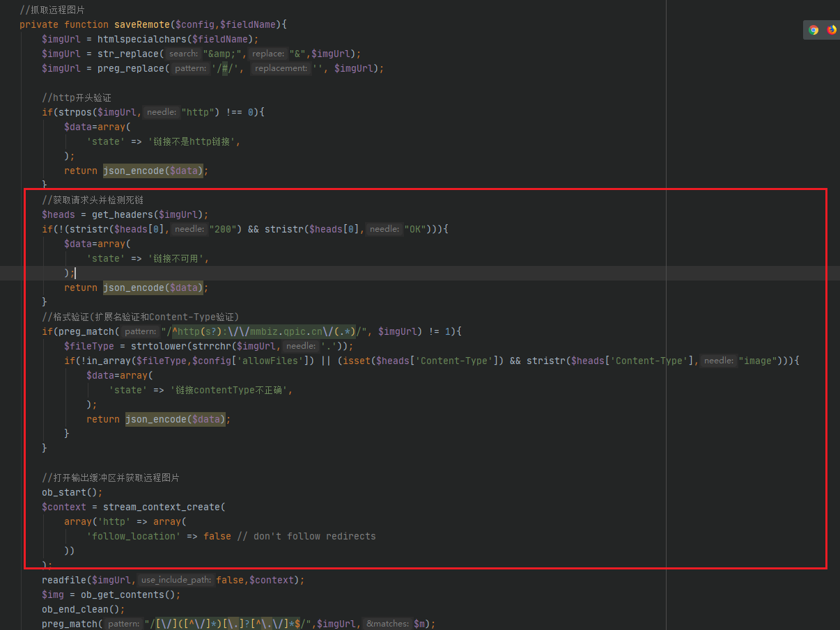Click the $context variable assignment
This screenshot has width=840, height=630.
[x=64, y=507]
